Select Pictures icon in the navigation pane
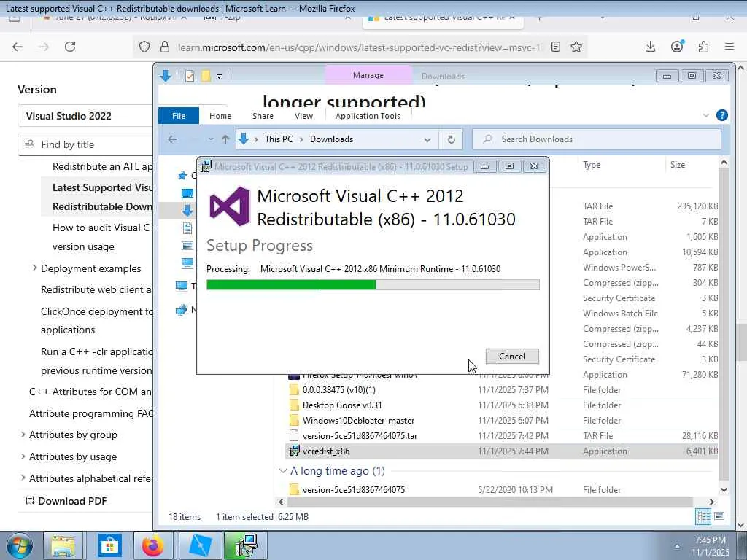747x560 pixels. tap(187, 246)
